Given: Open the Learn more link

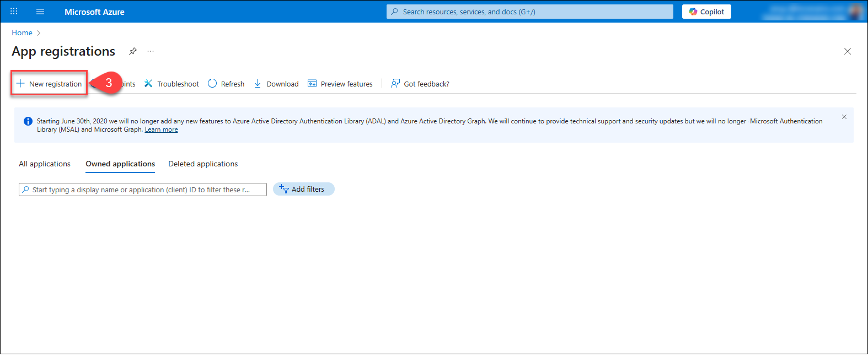Looking at the screenshot, I should tap(161, 129).
